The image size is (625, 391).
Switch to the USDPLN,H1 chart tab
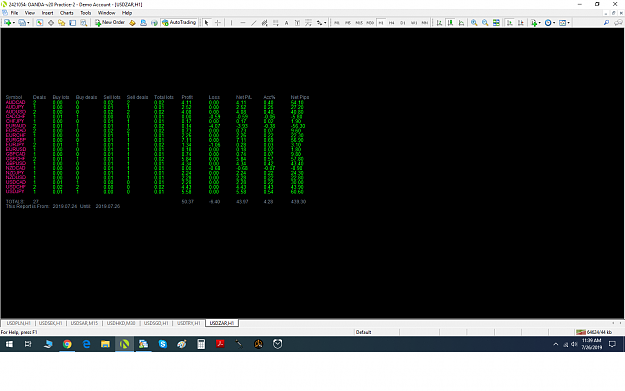point(18,323)
